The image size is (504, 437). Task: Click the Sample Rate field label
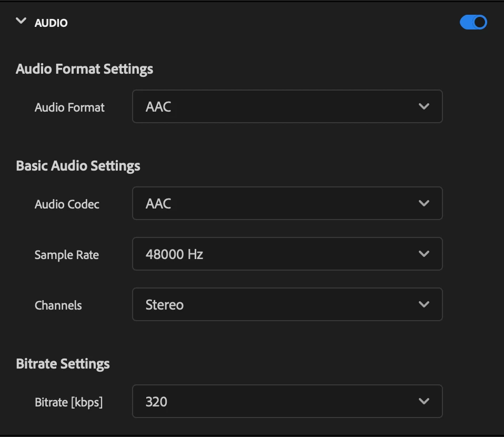66,255
